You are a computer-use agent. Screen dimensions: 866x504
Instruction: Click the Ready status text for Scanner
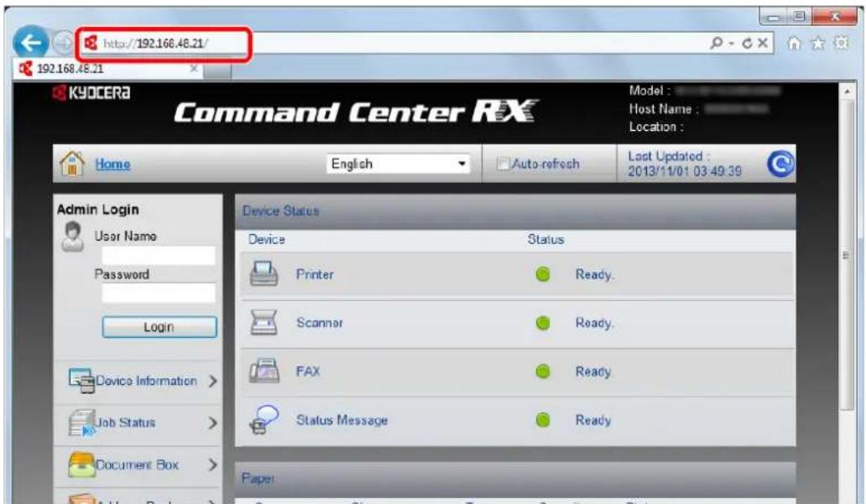click(595, 323)
